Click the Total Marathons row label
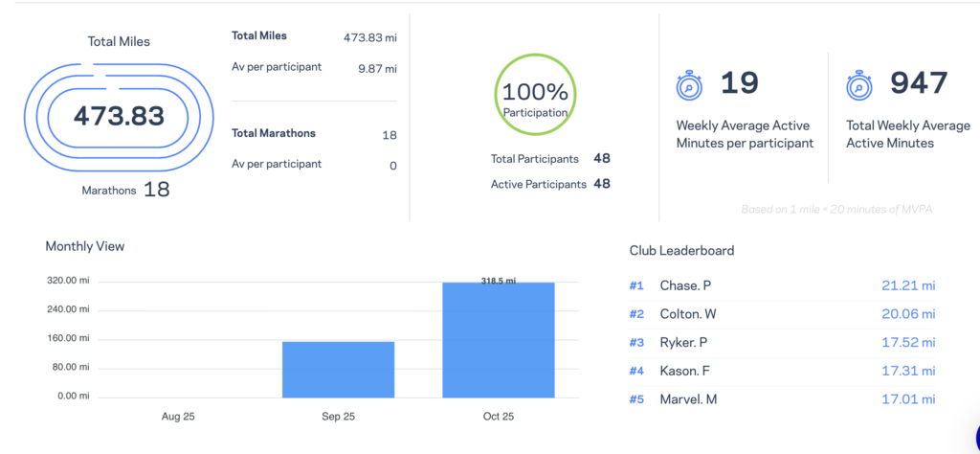 click(x=274, y=133)
